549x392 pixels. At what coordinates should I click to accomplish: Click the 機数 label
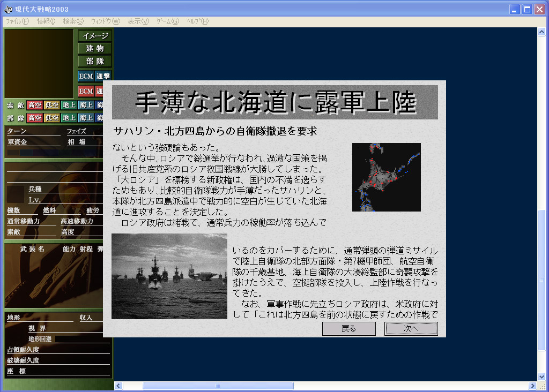click(x=13, y=210)
